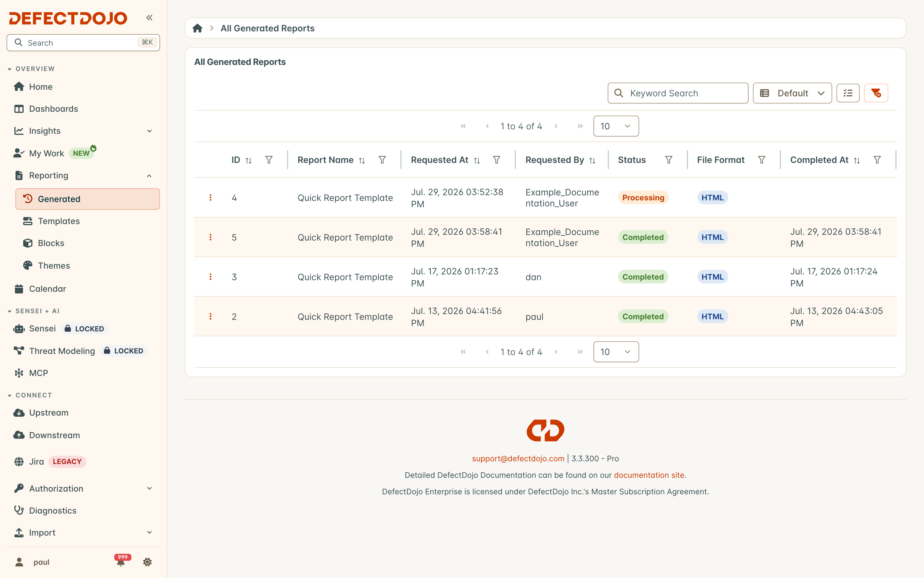Open the column selection list icon button
924x578 pixels.
tap(848, 93)
